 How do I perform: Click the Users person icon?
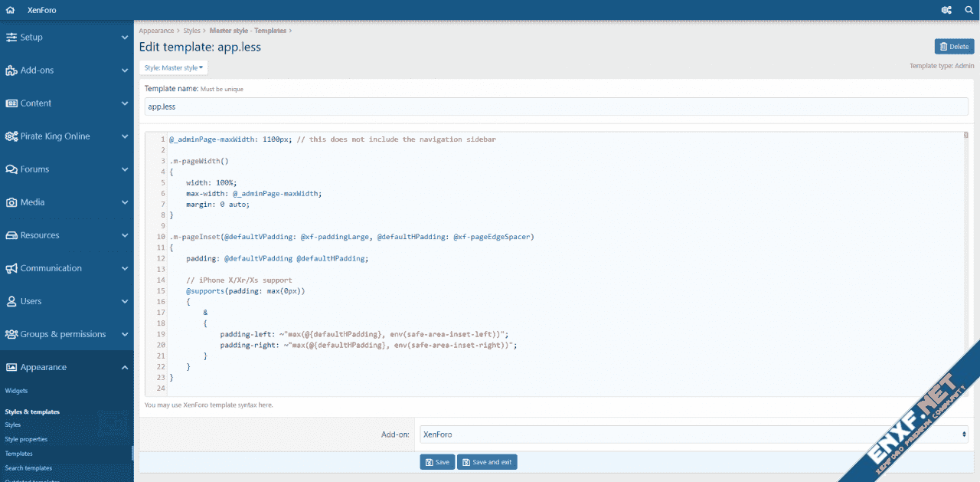coord(11,301)
